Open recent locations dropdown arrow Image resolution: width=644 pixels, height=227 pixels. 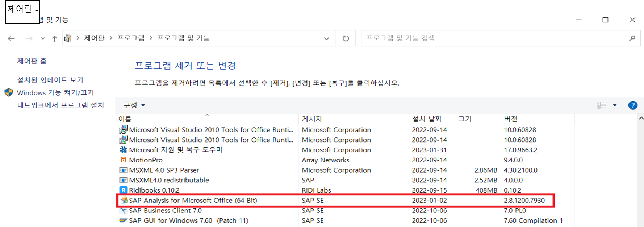click(x=43, y=38)
